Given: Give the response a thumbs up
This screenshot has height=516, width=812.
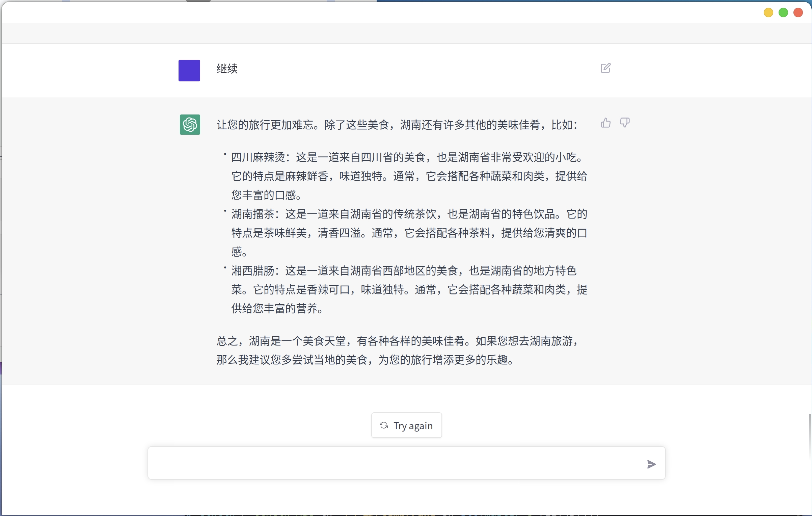Looking at the screenshot, I should 605,123.
